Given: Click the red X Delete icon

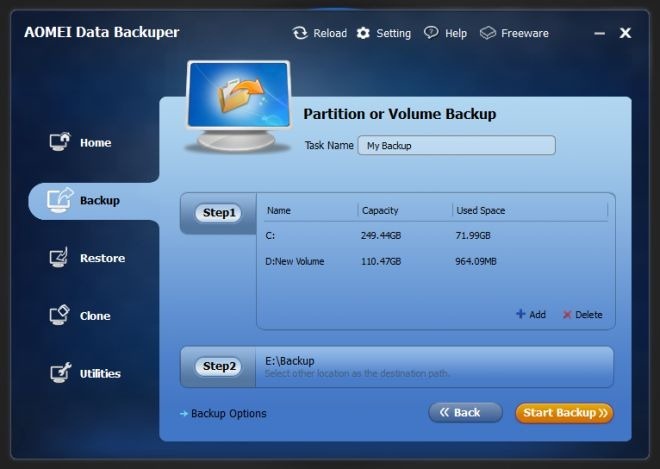Looking at the screenshot, I should tap(567, 314).
